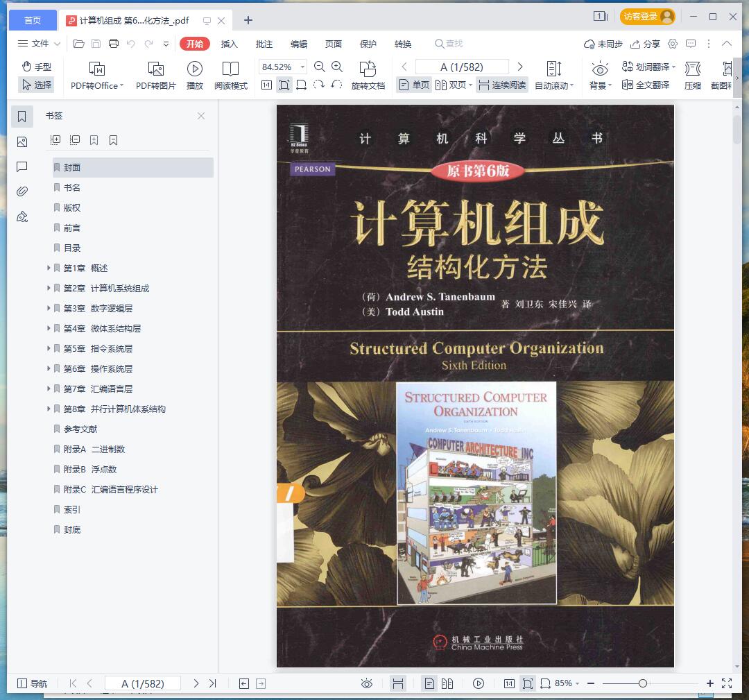Adjust the zoom slider handle in status bar
The width and height of the screenshot is (749, 700).
(643, 683)
